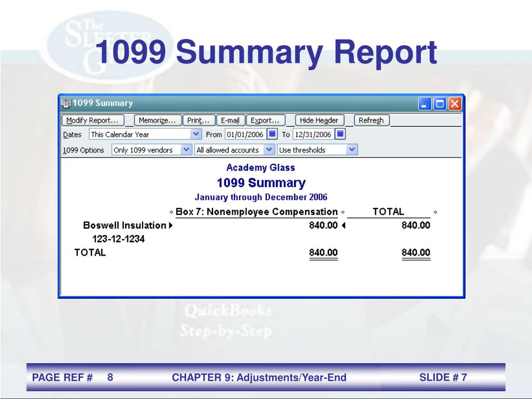Click the diamond handle right of Box 7 column
The image size is (532, 399).
click(x=343, y=212)
